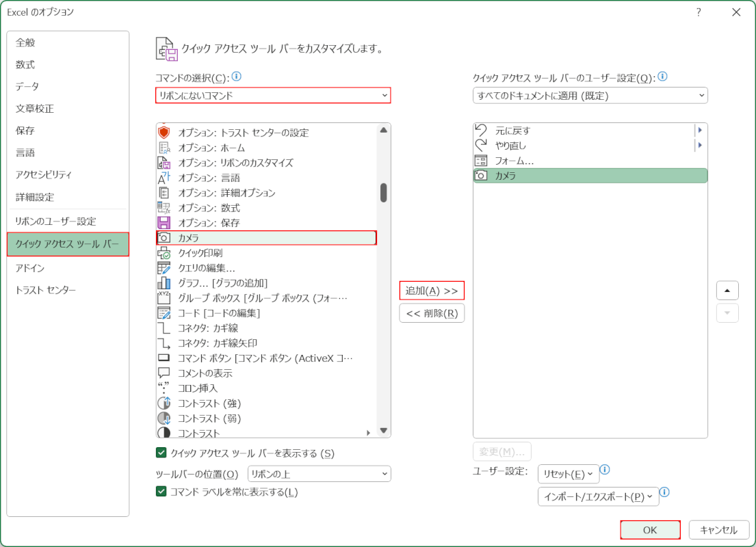Click the クエリの編集 command icon

point(164,268)
